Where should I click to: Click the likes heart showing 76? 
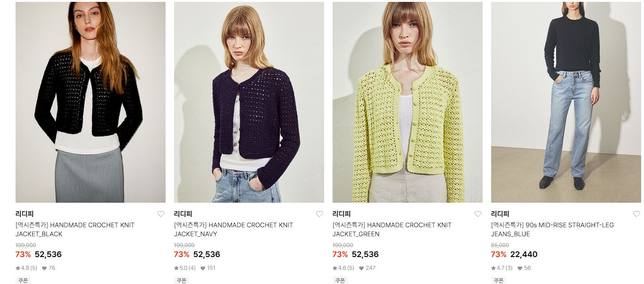44,268
